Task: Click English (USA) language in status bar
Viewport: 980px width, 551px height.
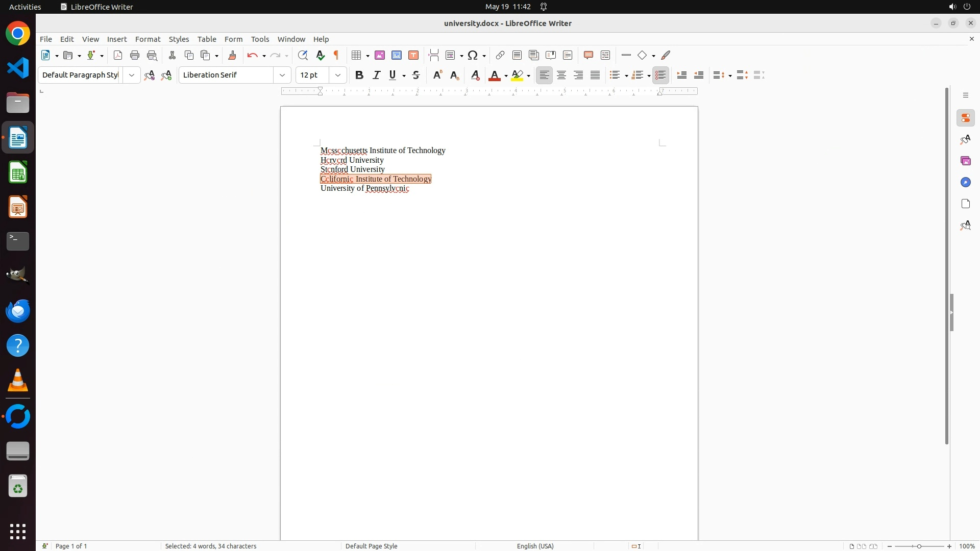Action: point(535,546)
